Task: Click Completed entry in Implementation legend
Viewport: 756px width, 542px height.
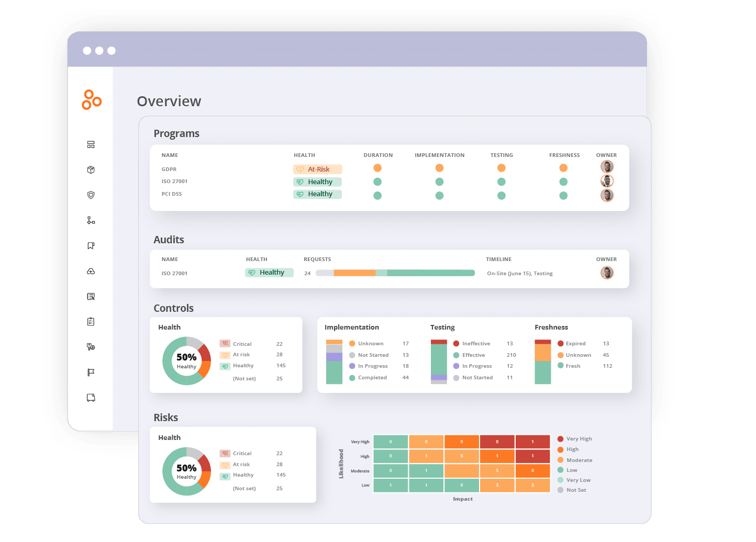Action: 379,378
